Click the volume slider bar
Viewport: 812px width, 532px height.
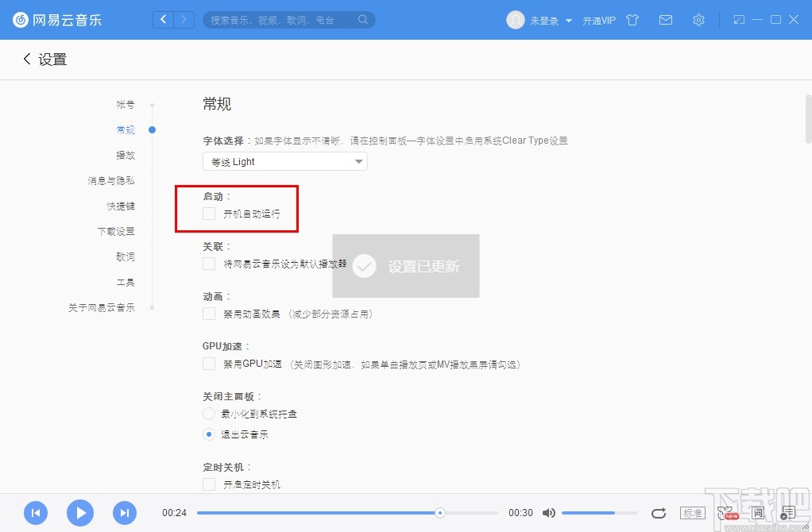click(599, 513)
